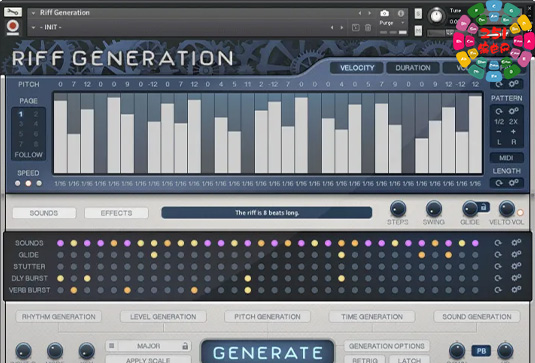
Task: Open GLIDE row gears settings
Action: 516,255
